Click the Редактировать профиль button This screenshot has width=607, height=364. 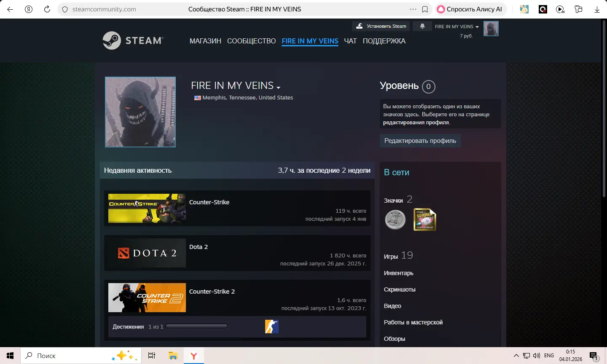(420, 141)
